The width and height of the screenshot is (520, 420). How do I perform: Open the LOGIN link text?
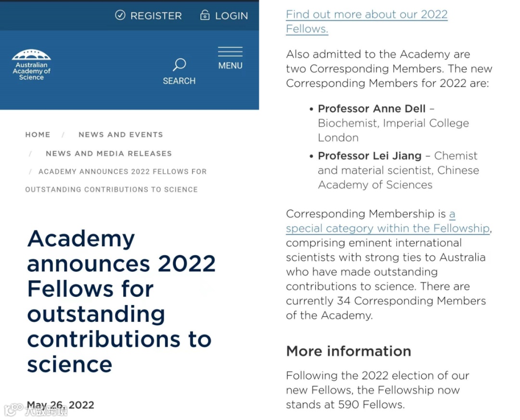click(232, 15)
